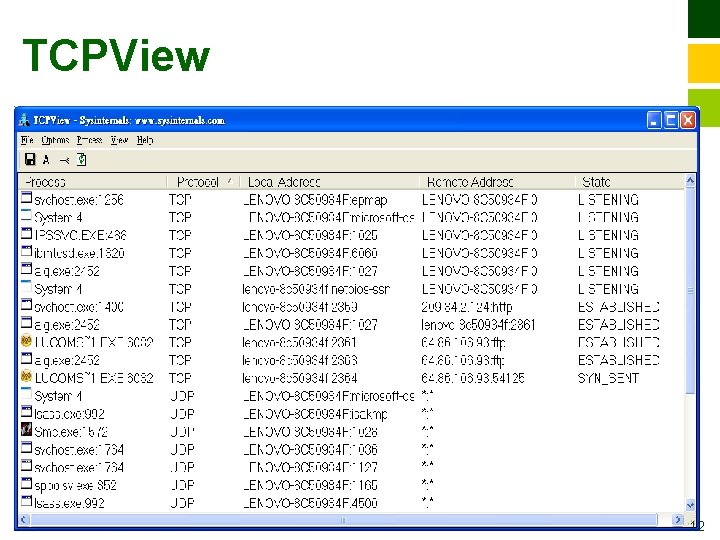Open the View menu

[x=119, y=140]
